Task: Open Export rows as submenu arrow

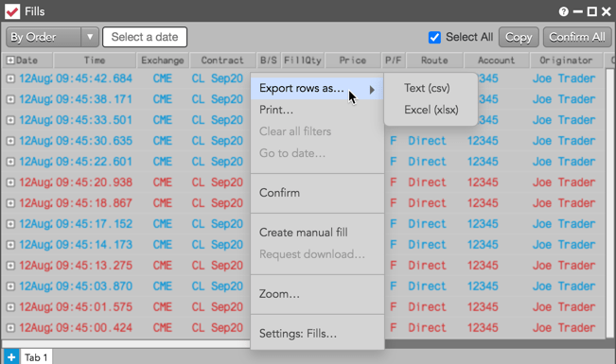Action: (372, 90)
